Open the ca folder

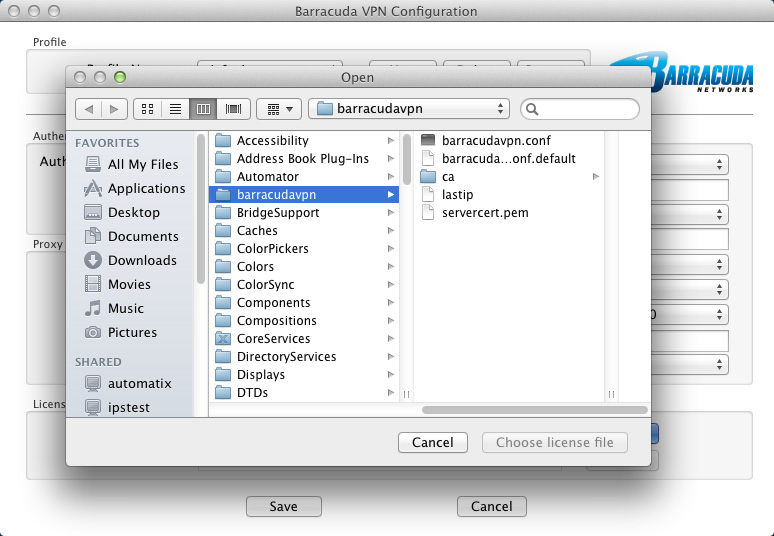[x=509, y=177]
